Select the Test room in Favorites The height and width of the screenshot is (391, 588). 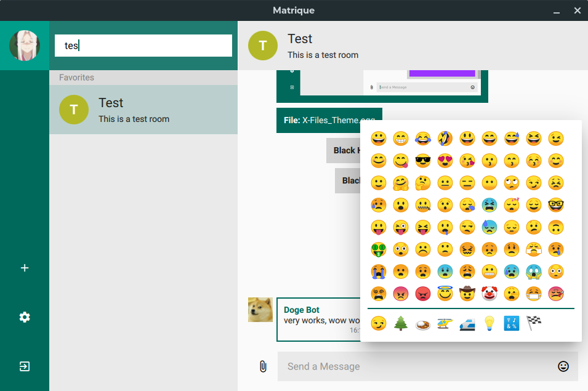143,110
